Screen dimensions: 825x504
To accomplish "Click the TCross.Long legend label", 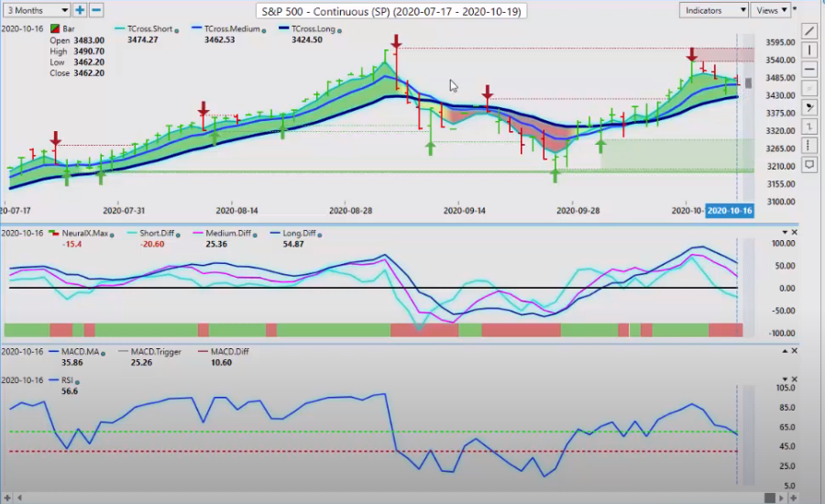I will pos(313,29).
